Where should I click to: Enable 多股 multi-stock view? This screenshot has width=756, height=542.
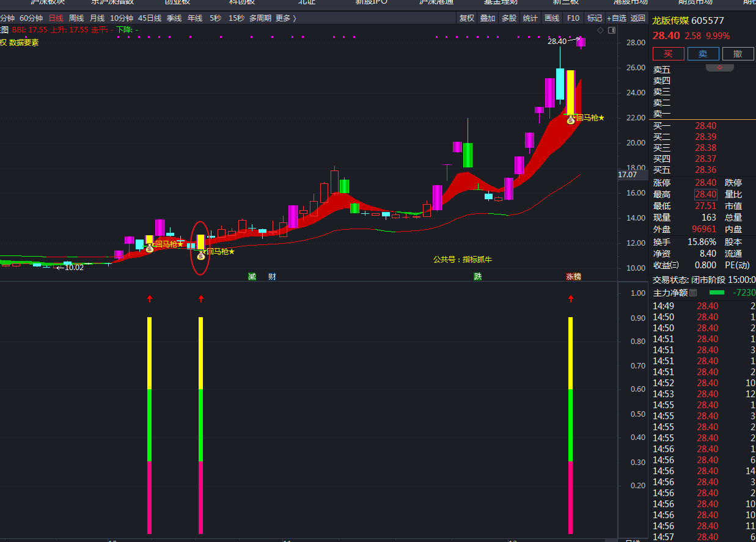pos(509,18)
